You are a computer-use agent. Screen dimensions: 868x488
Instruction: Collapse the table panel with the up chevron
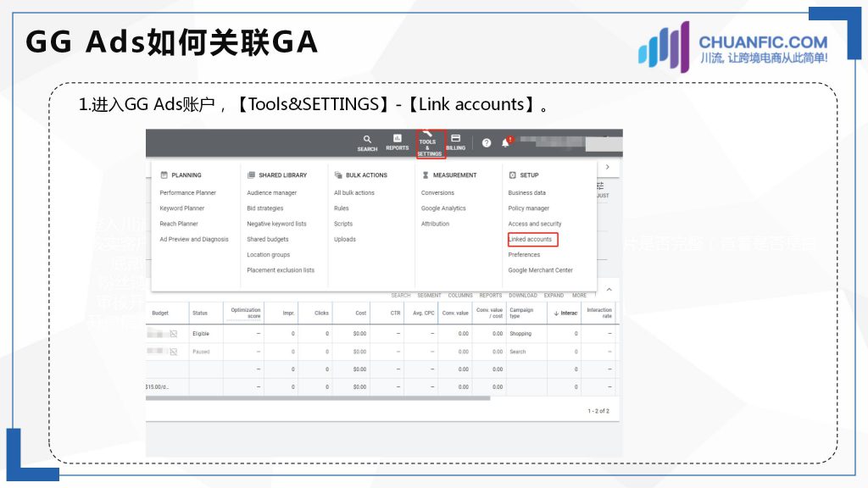point(609,290)
